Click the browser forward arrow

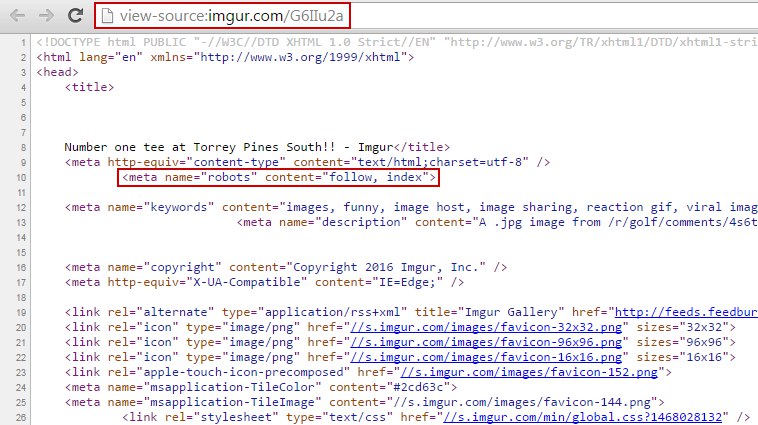(46, 16)
